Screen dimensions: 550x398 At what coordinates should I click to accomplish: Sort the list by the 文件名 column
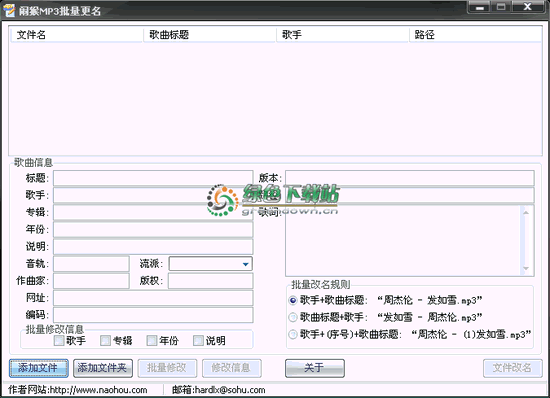tap(76, 35)
